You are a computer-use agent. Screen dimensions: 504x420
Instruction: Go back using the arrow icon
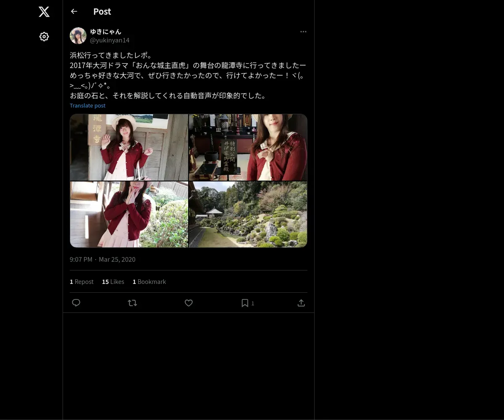[74, 11]
